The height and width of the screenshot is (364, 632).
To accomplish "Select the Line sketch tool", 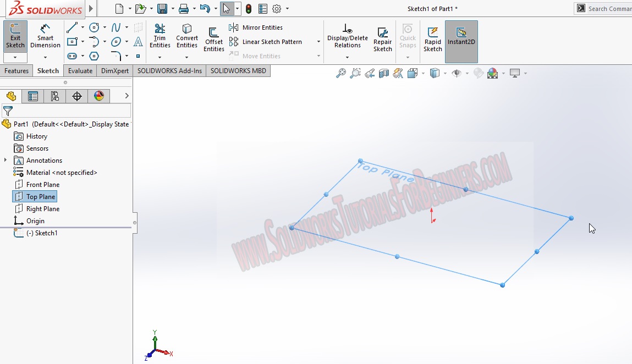I will tap(72, 27).
